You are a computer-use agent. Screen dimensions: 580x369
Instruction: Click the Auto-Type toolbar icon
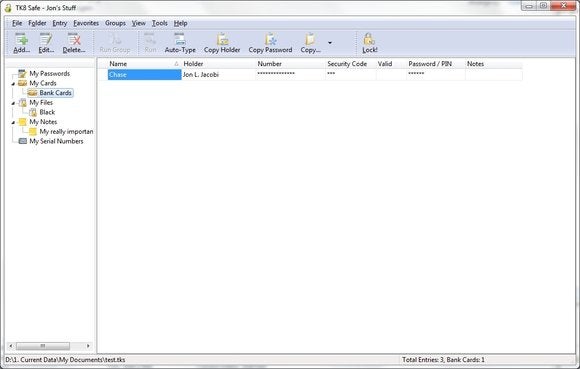point(180,39)
